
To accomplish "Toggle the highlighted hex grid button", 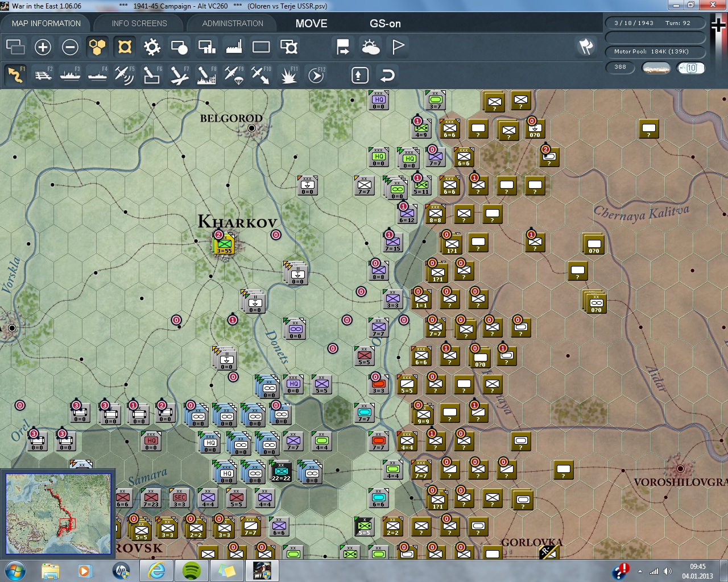I will click(x=97, y=47).
